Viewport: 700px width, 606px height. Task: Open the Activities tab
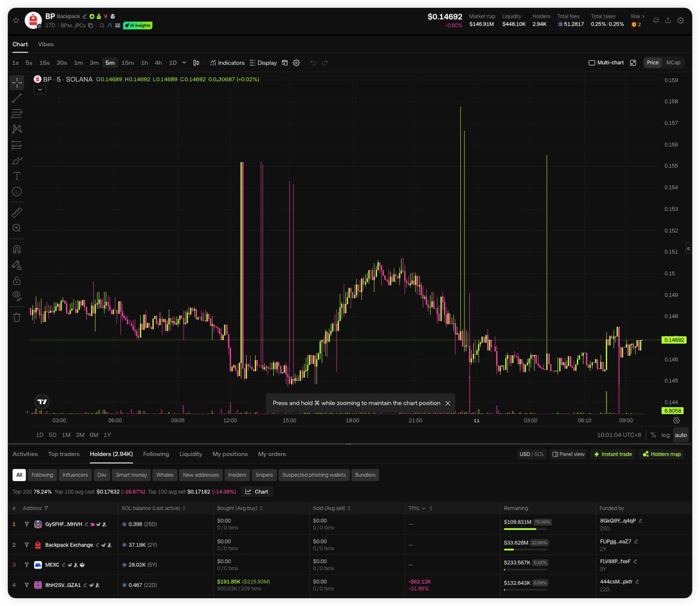point(25,454)
